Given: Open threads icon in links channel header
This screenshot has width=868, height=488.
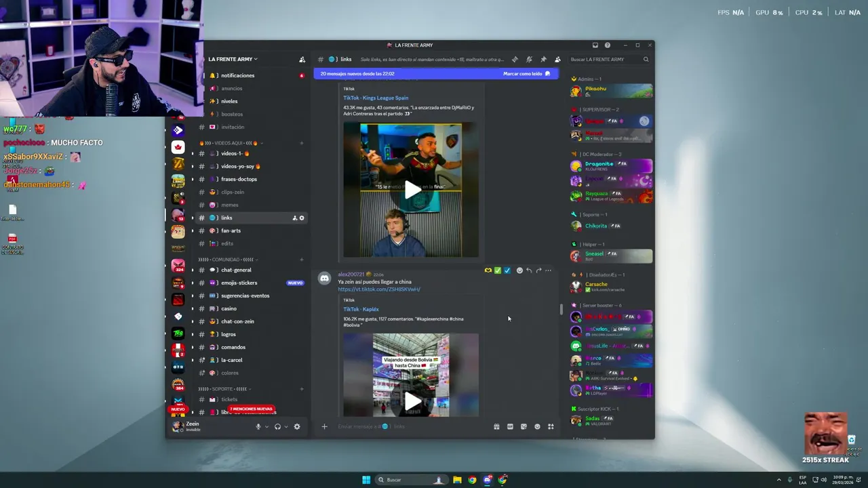Looking at the screenshot, I should (x=515, y=60).
